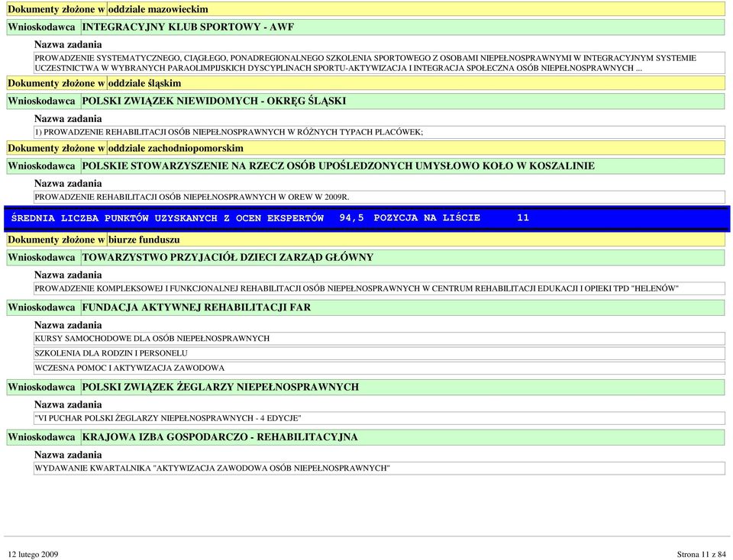Viewport: 733px width, 560px height.
Task: Click 'Nazwa zadania' label under INTEGRACYJNY KLUB SPORTOWY
Action: (68, 45)
